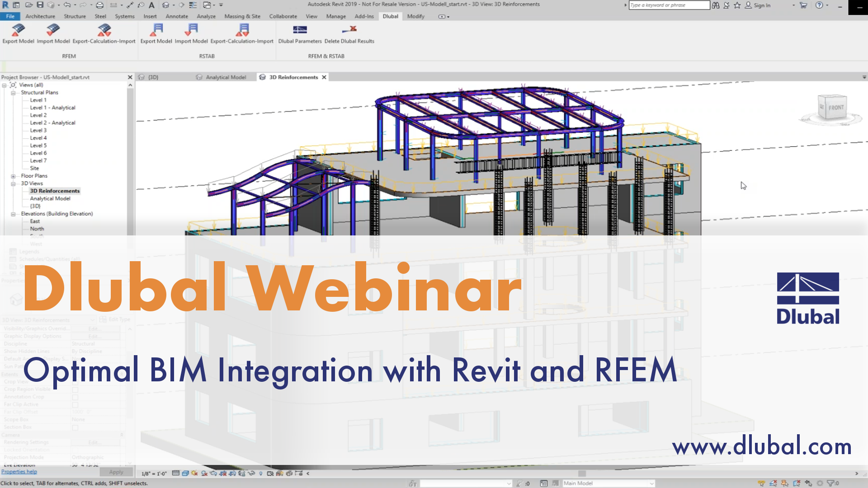Select Level 7 structural plan
Viewport: 868px width, 488px height.
[38, 160]
